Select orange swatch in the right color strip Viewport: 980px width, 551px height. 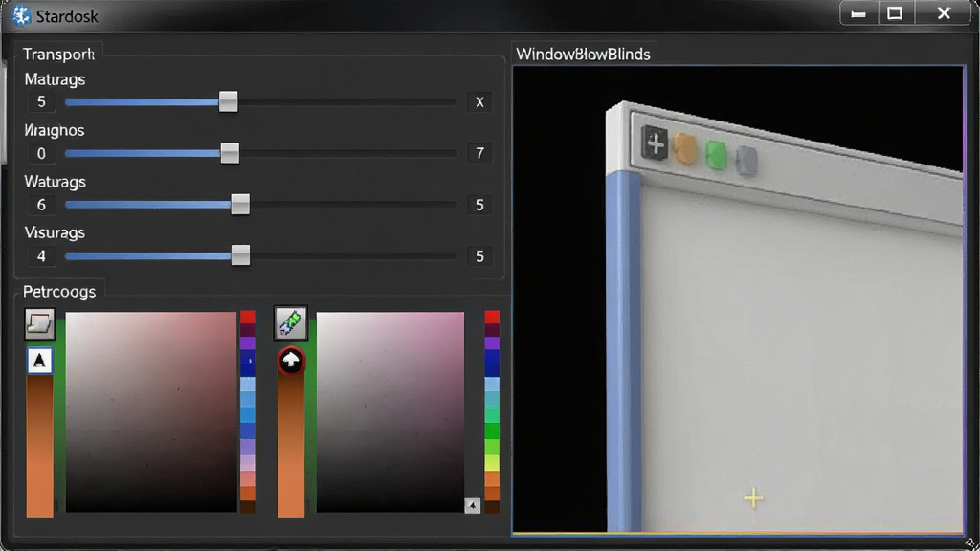492,478
